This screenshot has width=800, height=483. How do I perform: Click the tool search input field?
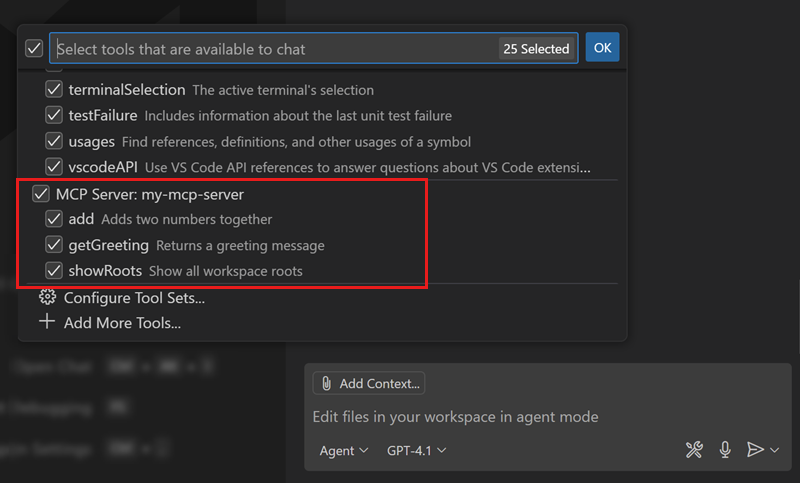(x=270, y=48)
